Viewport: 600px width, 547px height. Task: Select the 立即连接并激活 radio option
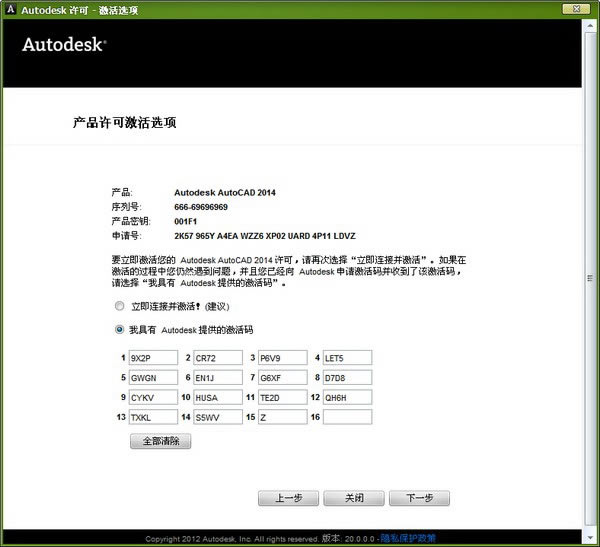[x=120, y=306]
